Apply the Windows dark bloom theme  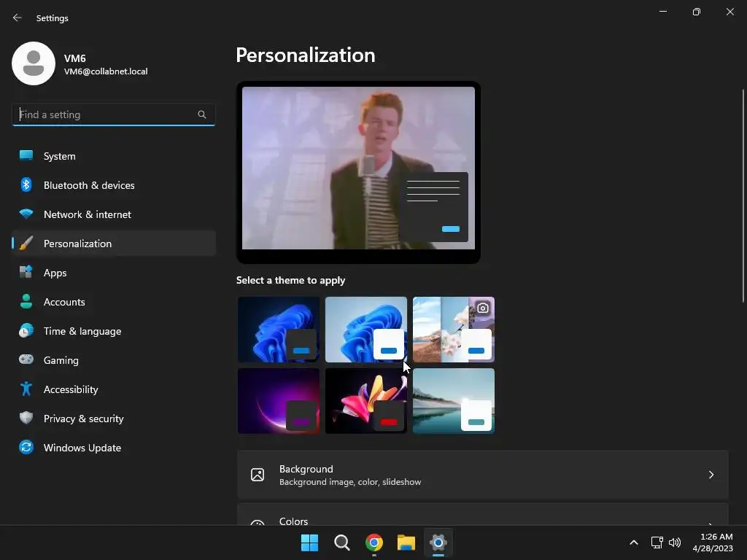[279, 330]
